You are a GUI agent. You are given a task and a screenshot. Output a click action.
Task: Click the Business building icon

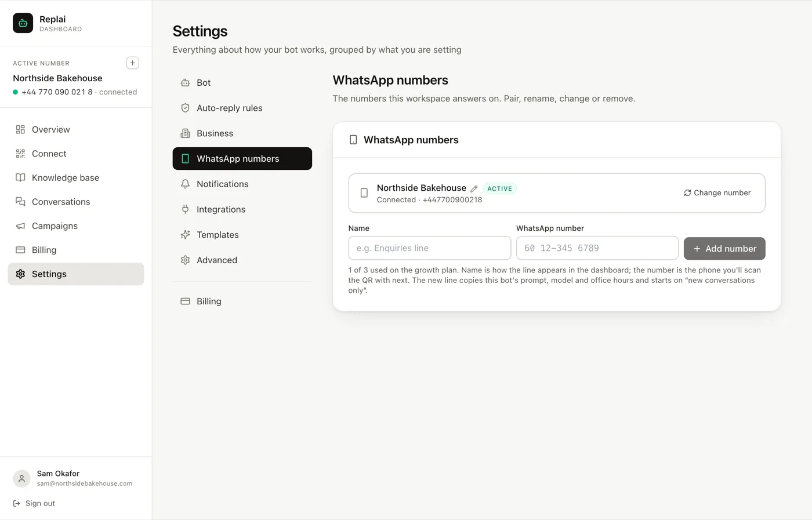186,133
